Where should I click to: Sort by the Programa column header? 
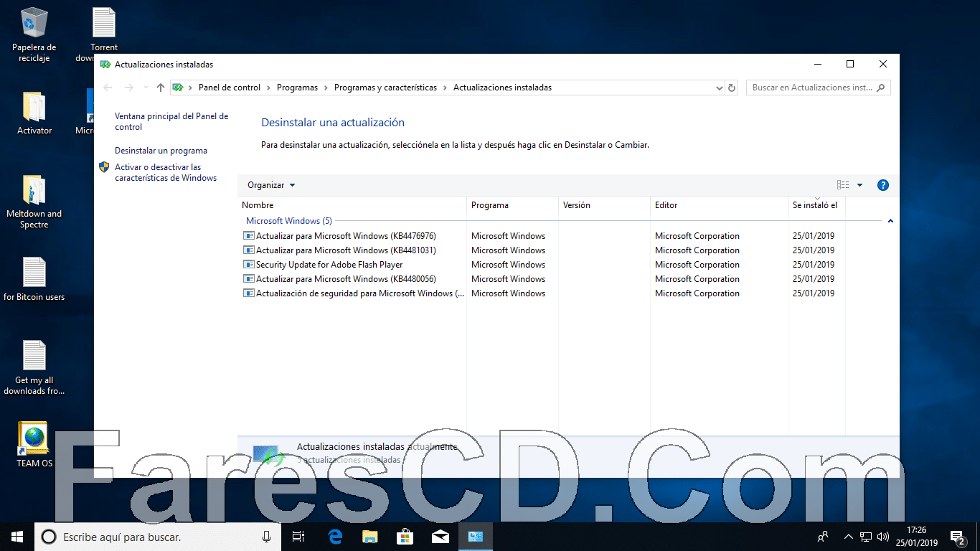click(512, 205)
